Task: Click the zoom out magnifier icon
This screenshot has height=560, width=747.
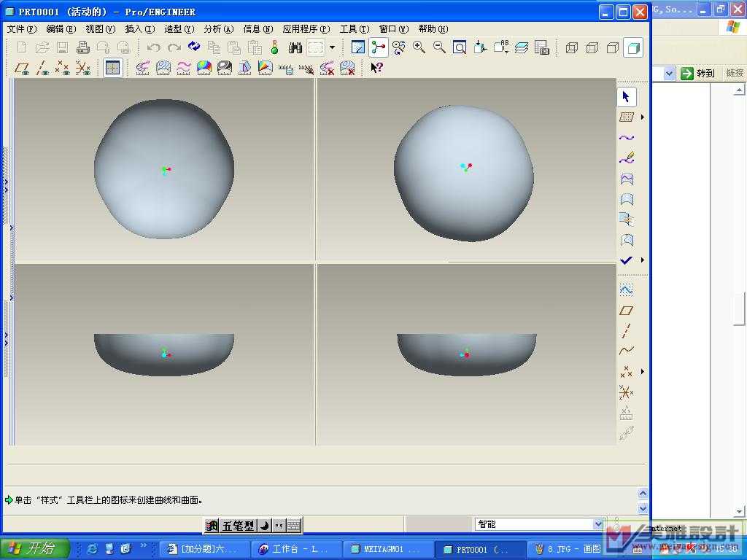Action: (x=440, y=48)
